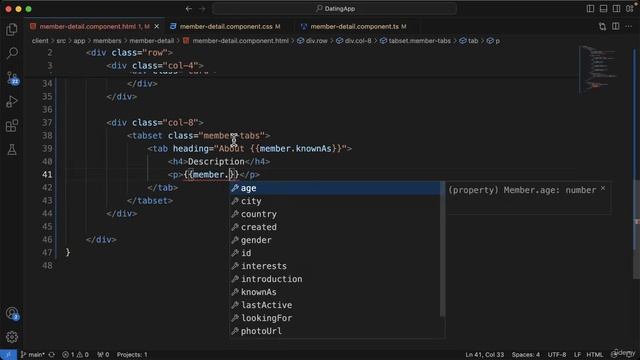Click 'div.col-8' breadcrumb symbol
The image size is (640, 360).
(354, 41)
